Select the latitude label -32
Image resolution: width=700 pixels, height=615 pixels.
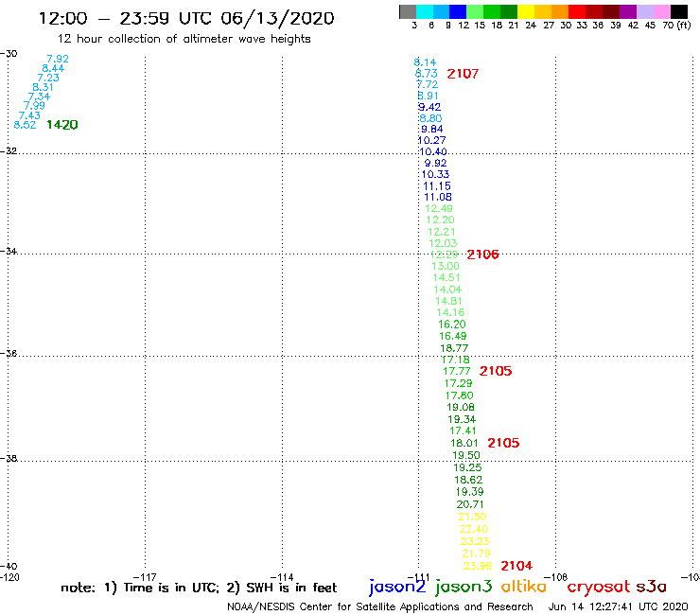(x=9, y=151)
